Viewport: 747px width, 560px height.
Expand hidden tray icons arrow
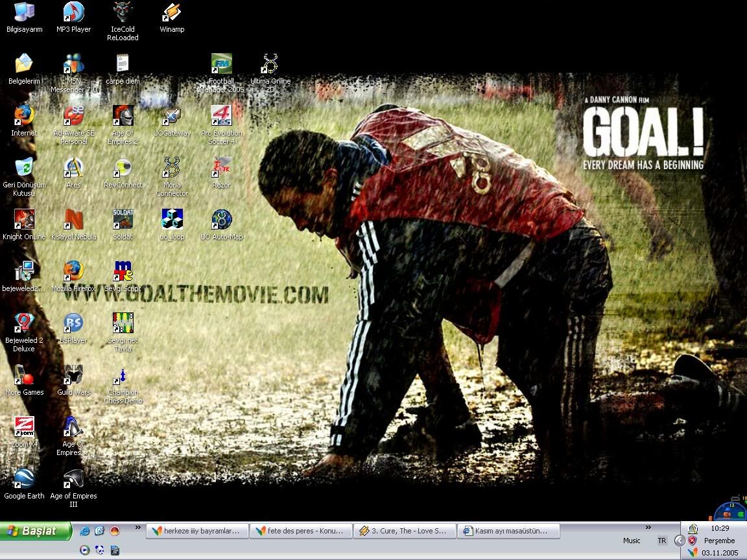coord(680,541)
